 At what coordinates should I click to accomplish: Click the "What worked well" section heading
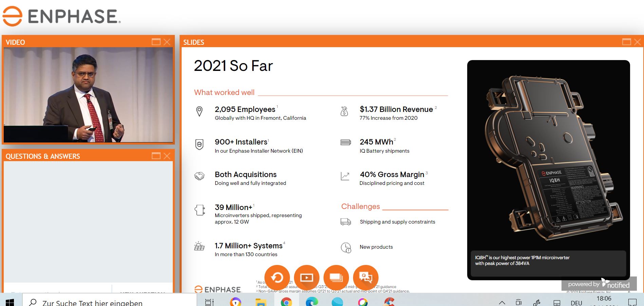224,92
